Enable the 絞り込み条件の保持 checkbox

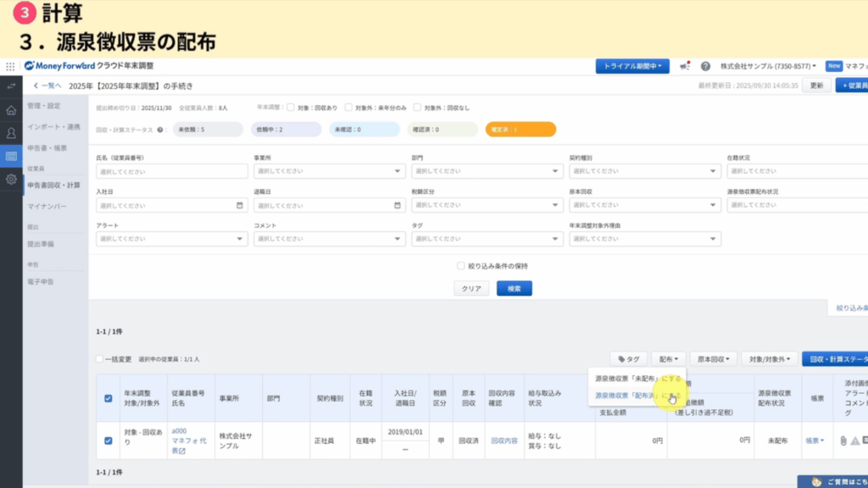tap(461, 265)
